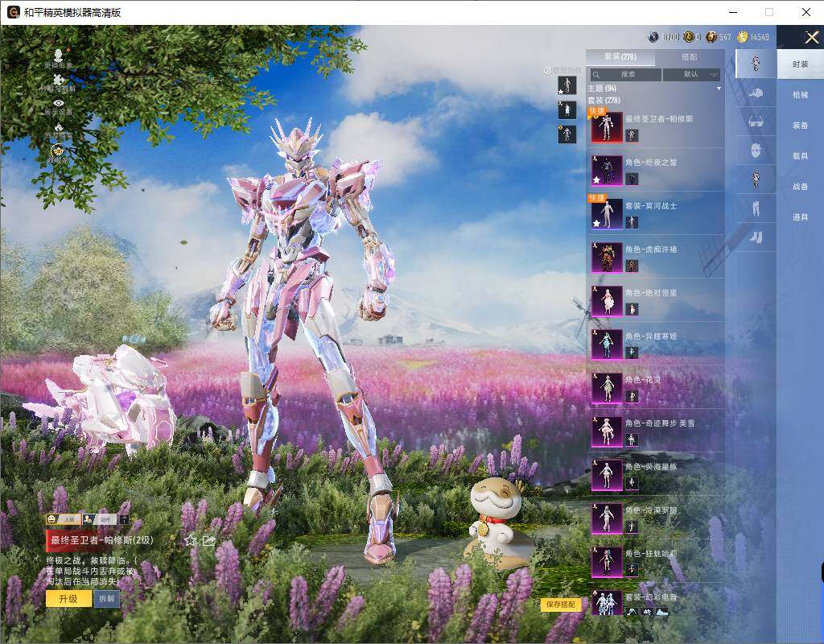This screenshot has width=824, height=644.
Task: Click the 搜索 search input field
Action: [625, 75]
